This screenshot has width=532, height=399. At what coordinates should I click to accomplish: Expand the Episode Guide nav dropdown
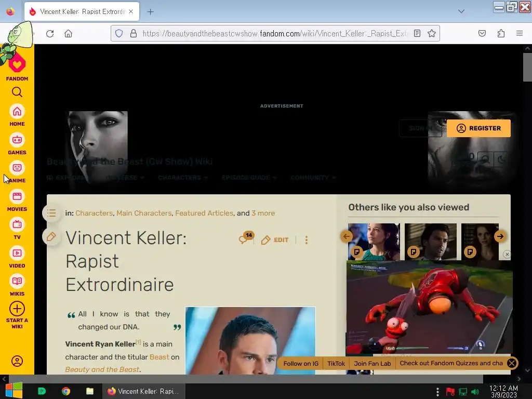pyautogui.click(x=249, y=178)
